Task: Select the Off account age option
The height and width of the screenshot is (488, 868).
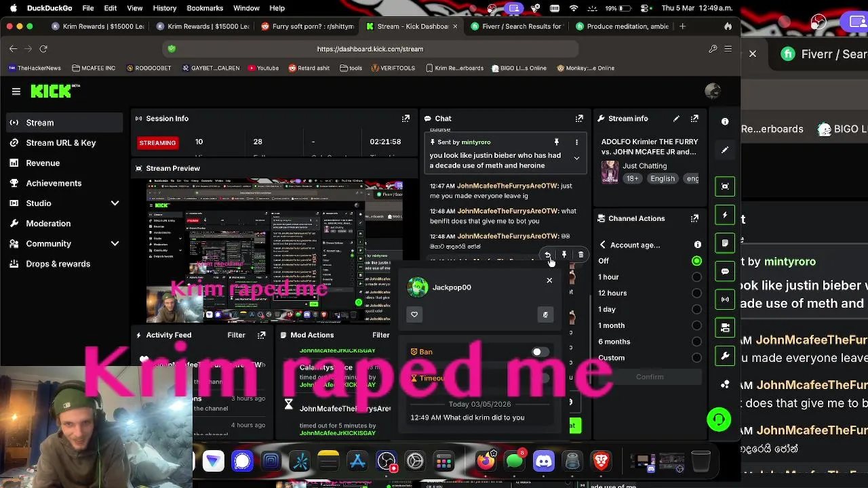Action: 696,261
